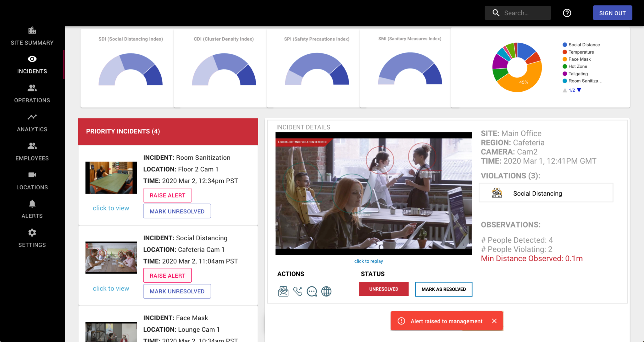Go to previous legend page arrow
Viewport: 644px width, 342px height.
point(564,90)
